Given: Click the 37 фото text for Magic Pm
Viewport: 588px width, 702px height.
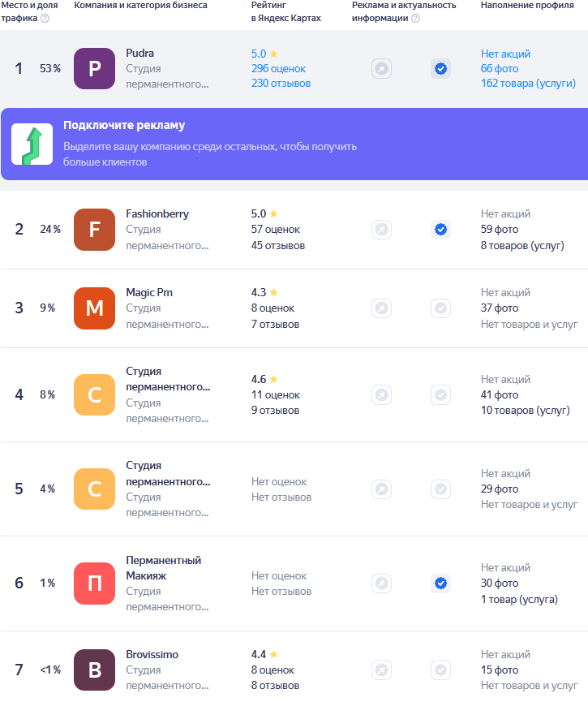Looking at the screenshot, I should tap(500, 308).
